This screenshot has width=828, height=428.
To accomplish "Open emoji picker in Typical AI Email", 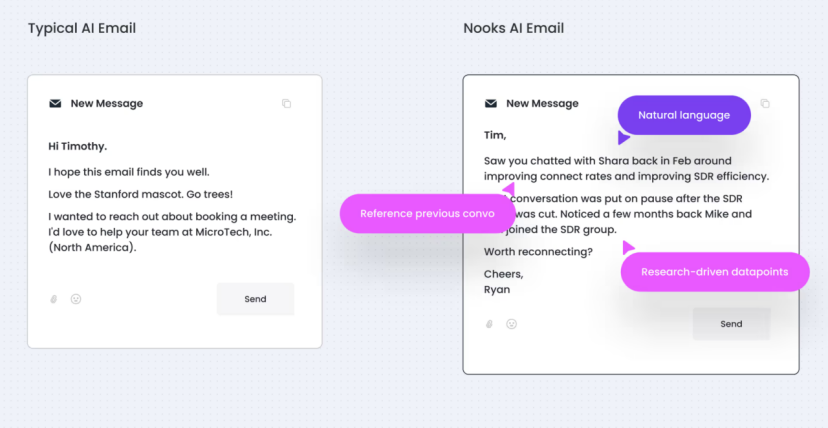I will (x=76, y=299).
